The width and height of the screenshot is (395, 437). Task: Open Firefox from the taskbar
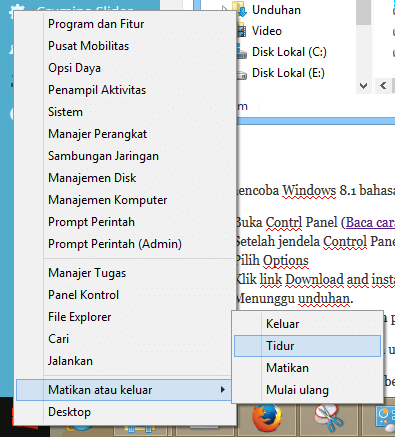coord(266,418)
